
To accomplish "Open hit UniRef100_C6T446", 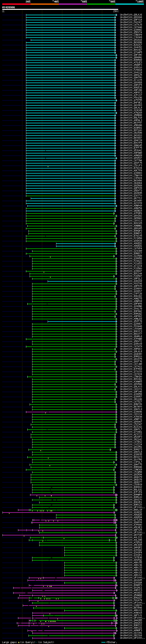I will coord(131,27).
